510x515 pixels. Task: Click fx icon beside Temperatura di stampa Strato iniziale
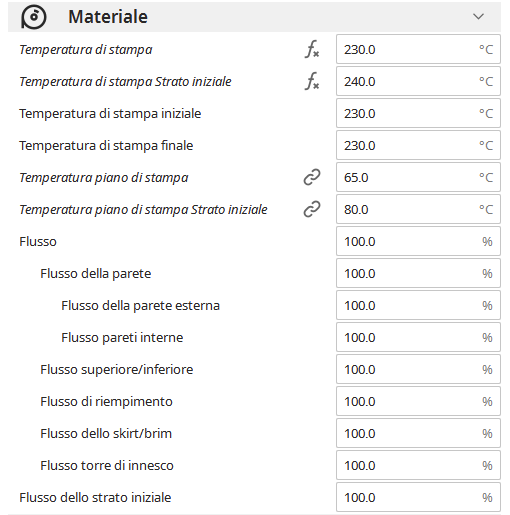tap(312, 81)
